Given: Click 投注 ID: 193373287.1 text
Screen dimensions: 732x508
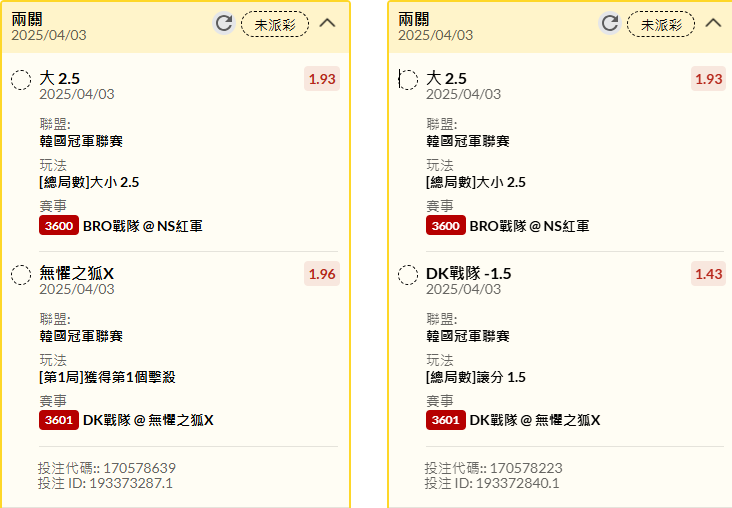Looking at the screenshot, I should tap(105, 483).
